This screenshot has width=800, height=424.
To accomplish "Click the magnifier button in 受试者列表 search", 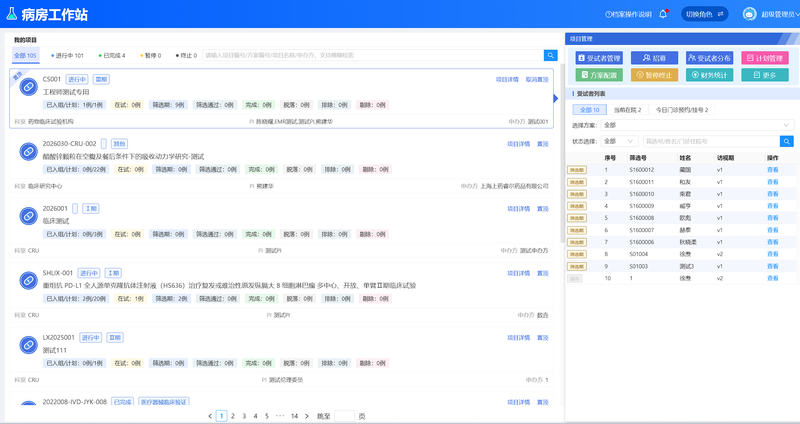I will [x=787, y=141].
